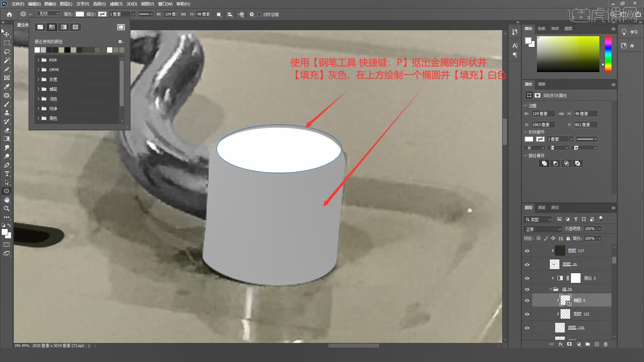The width and height of the screenshot is (644, 362).
Task: Click the layer effects fx icon
Action: tap(560, 344)
